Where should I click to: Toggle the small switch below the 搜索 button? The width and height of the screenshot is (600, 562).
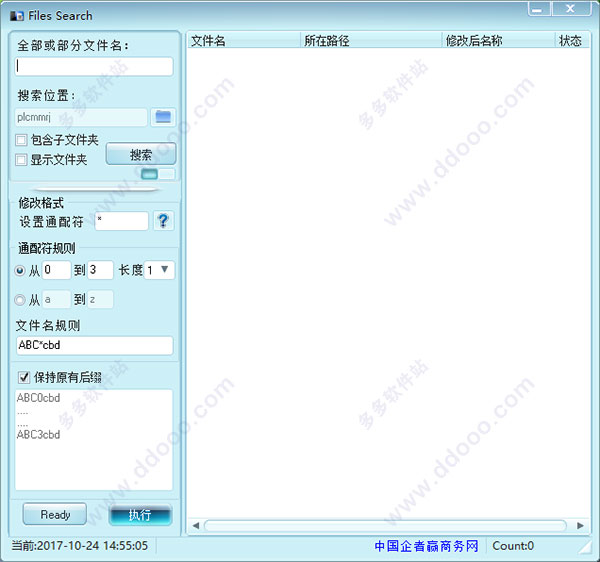point(158,174)
